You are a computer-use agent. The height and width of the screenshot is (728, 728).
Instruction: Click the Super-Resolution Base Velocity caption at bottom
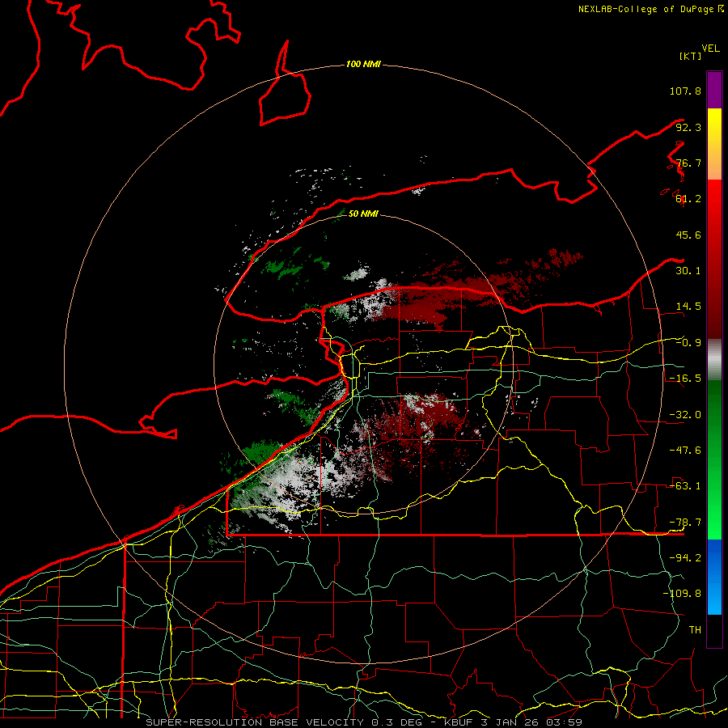(x=364, y=722)
